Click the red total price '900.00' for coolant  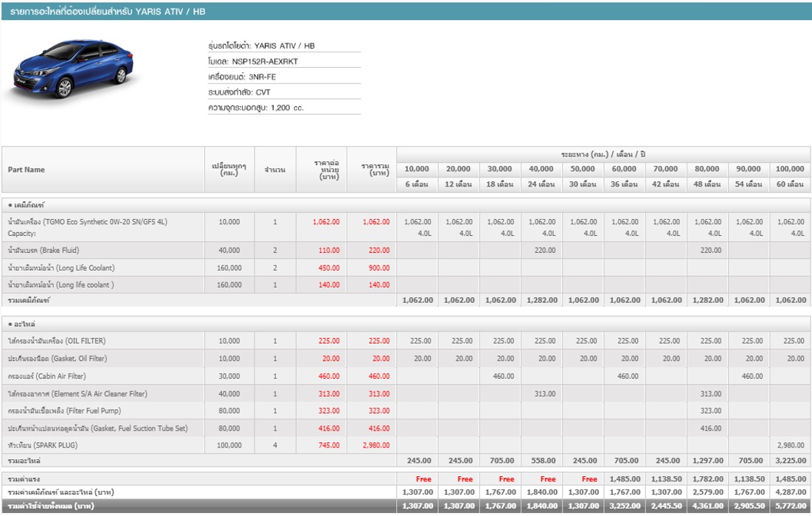click(x=379, y=268)
